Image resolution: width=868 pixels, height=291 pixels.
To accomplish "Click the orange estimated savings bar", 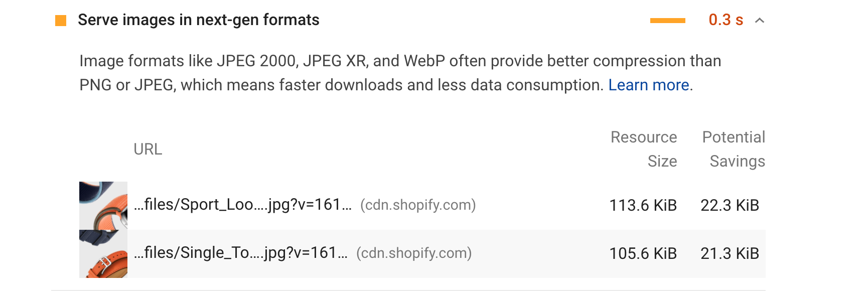I will coord(667,21).
